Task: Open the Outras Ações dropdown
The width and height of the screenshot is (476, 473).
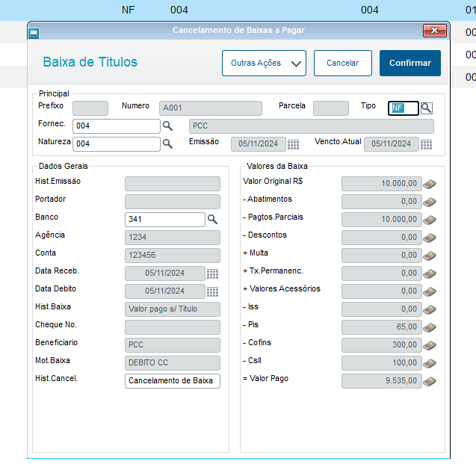Action: point(264,64)
